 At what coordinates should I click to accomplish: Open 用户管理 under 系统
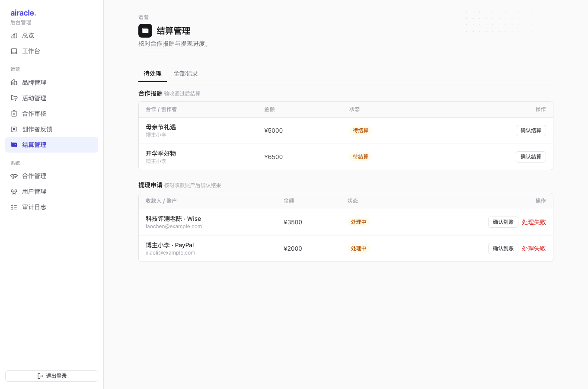point(52,191)
